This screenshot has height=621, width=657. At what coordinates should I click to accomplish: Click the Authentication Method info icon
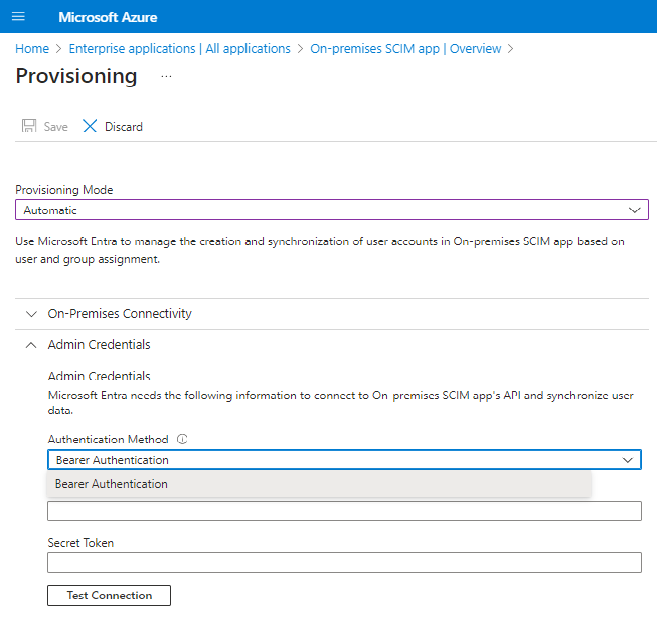click(x=182, y=439)
